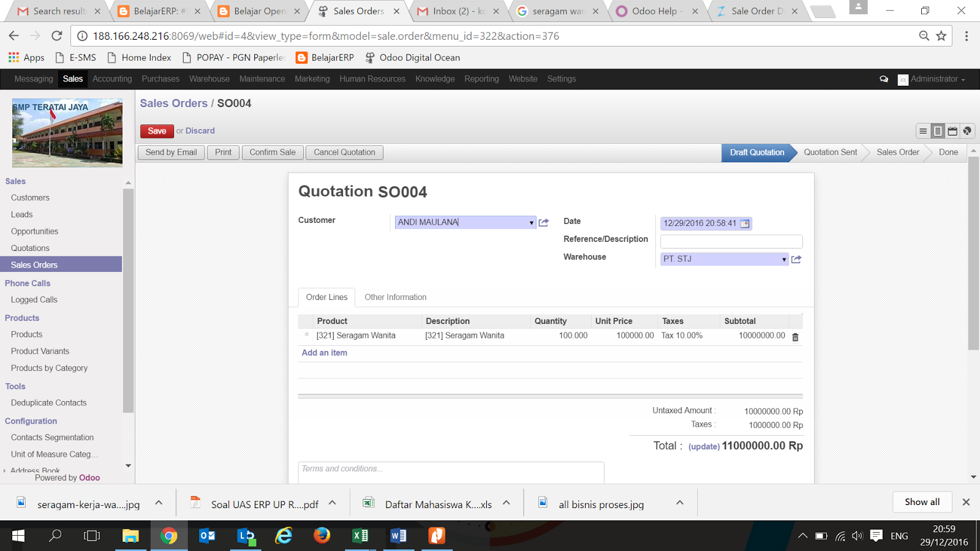Expand the Warehouse PT. STJ dropdown
This screenshot has height=551, width=980.
[x=783, y=260]
